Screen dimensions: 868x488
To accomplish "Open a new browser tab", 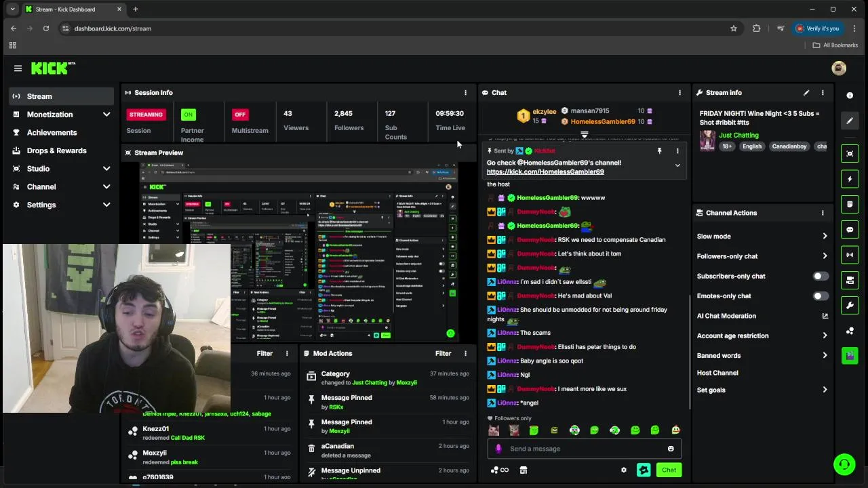I will point(135,9).
